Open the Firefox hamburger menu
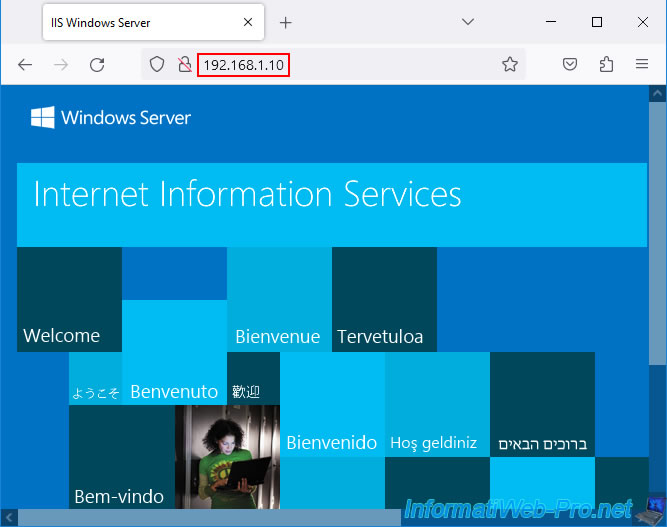This screenshot has width=667, height=527. pyautogui.click(x=642, y=64)
